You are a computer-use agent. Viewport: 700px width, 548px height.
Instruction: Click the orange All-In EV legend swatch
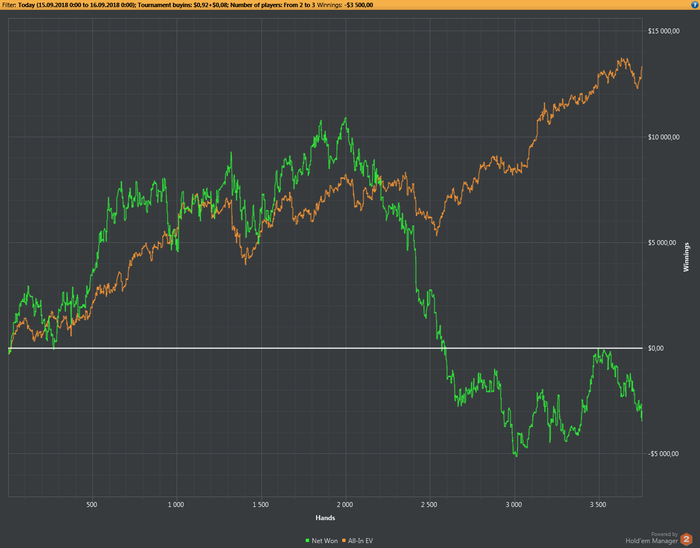coord(344,540)
